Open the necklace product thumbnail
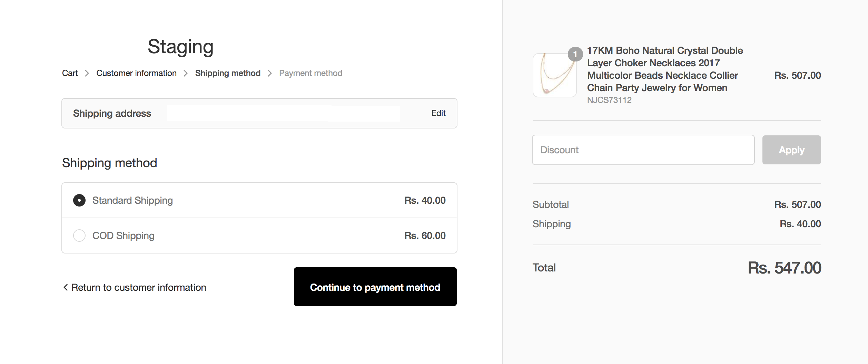This screenshot has height=364, width=868. click(554, 75)
